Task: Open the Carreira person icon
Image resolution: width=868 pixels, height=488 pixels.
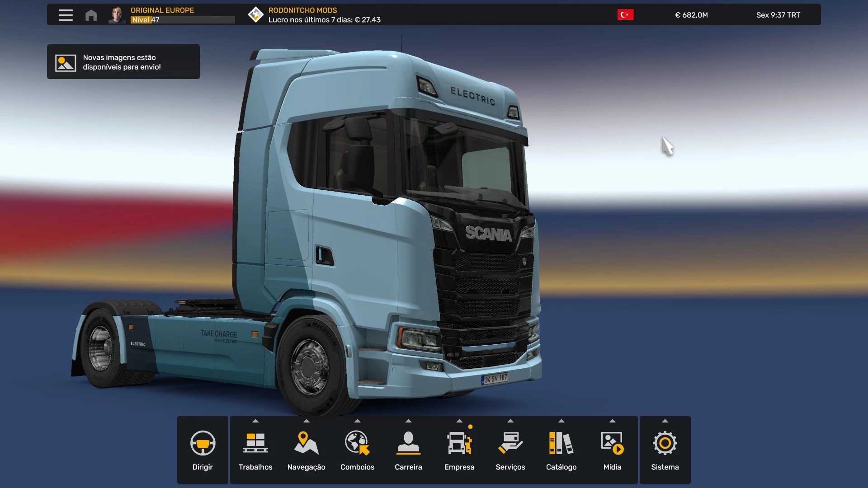Action: [408, 443]
